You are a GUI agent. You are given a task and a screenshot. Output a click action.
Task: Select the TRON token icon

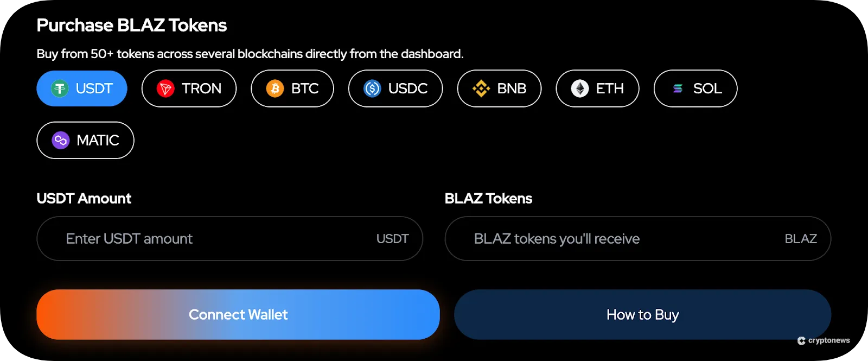click(x=165, y=88)
